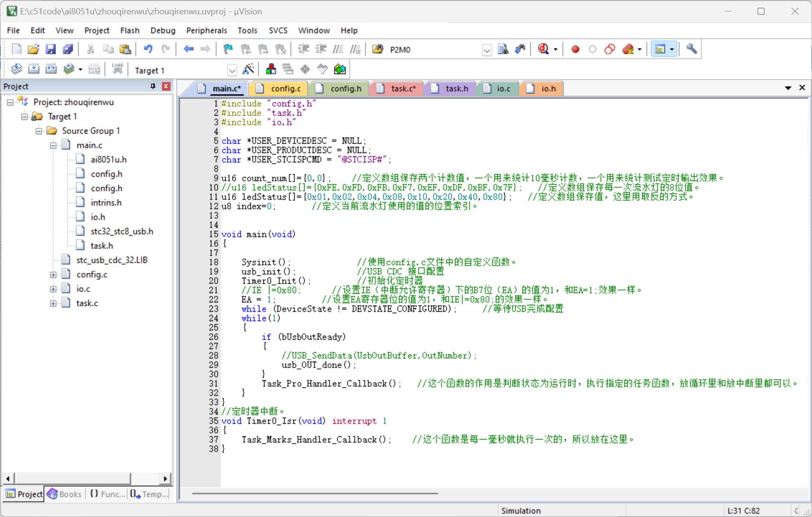Open the batch build dropdown arrow

(x=80, y=69)
